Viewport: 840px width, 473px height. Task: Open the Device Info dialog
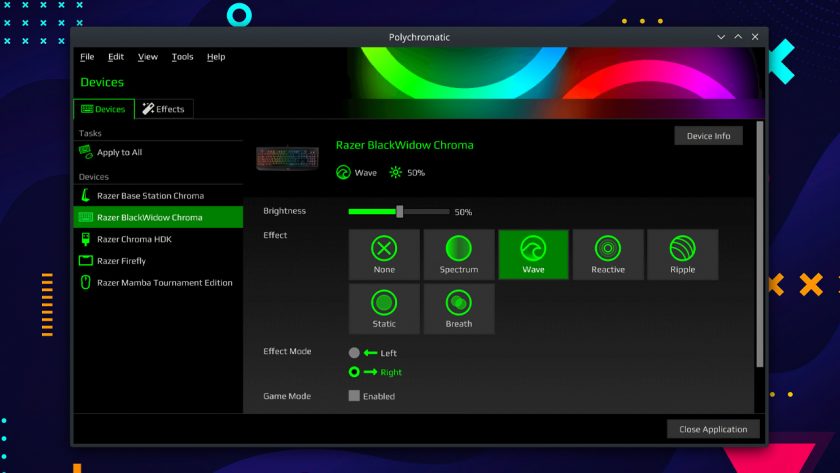[x=708, y=136]
